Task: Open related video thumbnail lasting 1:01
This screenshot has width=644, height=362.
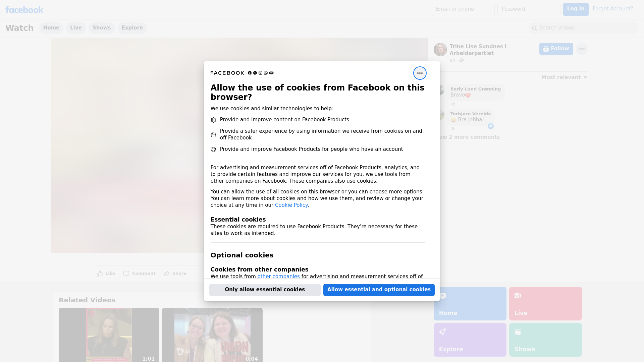Action: point(109,335)
